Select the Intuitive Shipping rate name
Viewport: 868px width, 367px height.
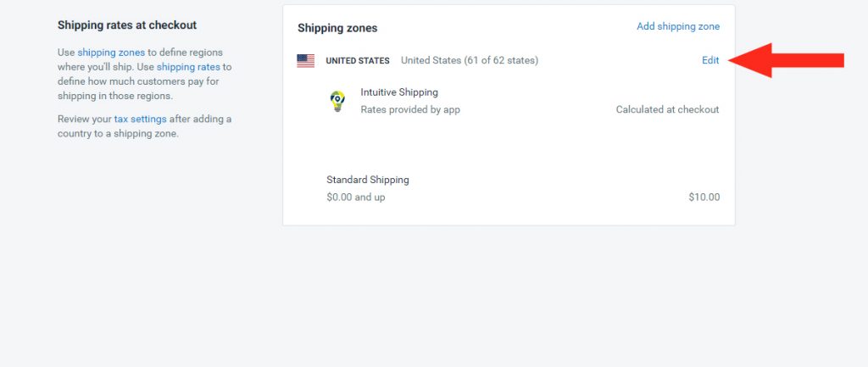[399, 92]
